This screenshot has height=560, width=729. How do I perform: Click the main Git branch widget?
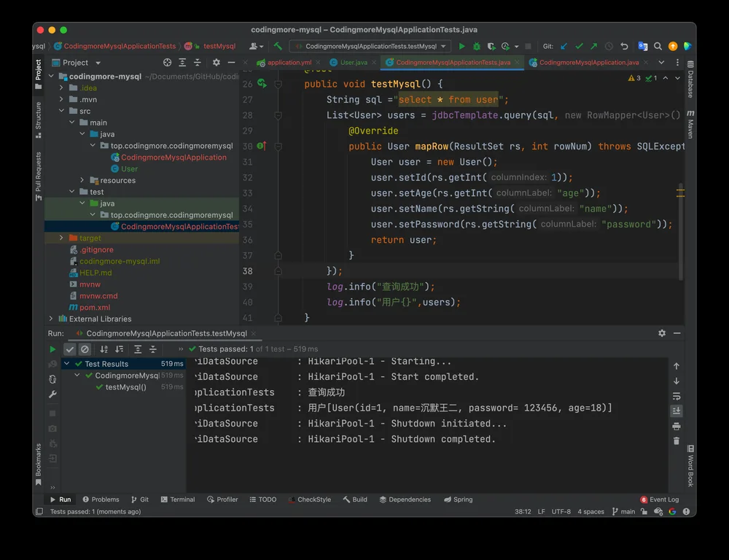pyautogui.click(x=623, y=511)
